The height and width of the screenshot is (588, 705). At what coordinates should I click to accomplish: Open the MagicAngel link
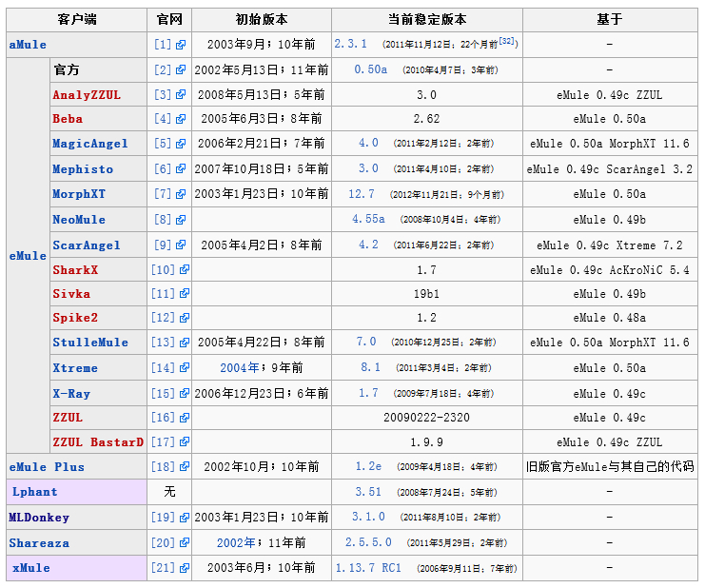click(90, 144)
